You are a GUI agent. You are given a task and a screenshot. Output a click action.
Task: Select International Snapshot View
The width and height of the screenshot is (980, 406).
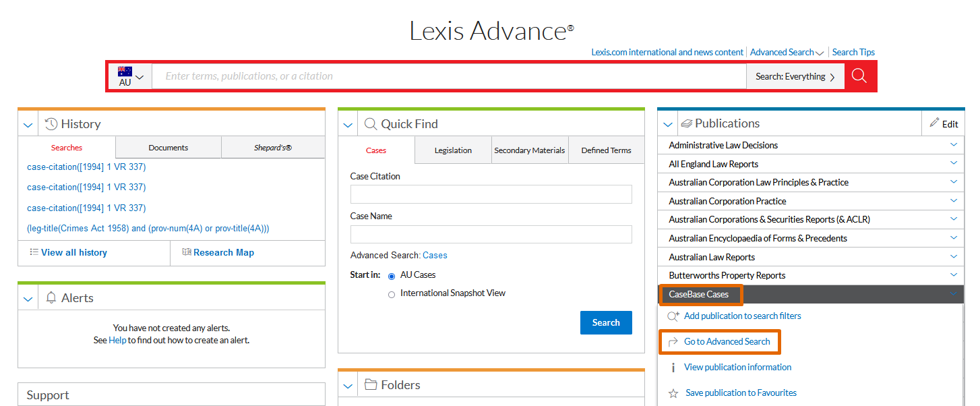[392, 293]
